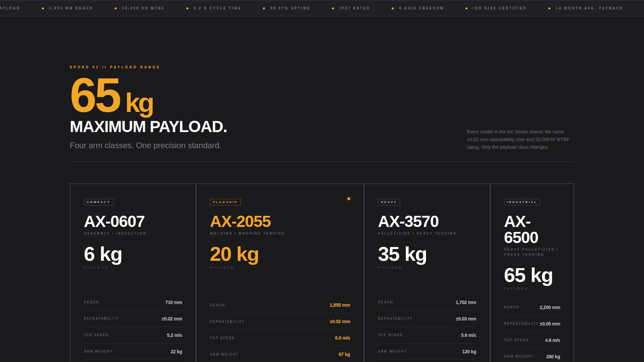Select the AX-2055 model heading
644x362 pixels.
click(x=240, y=222)
